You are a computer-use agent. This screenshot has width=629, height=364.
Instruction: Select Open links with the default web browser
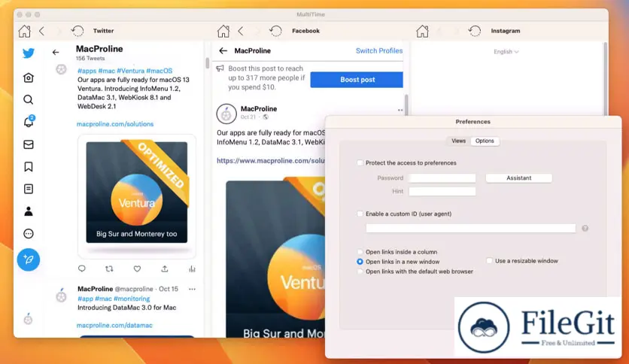tap(360, 271)
